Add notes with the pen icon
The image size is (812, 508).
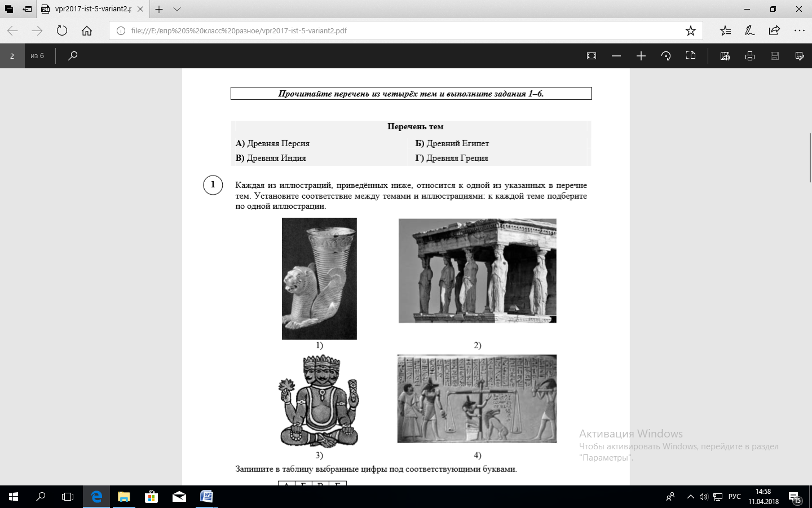coord(750,30)
